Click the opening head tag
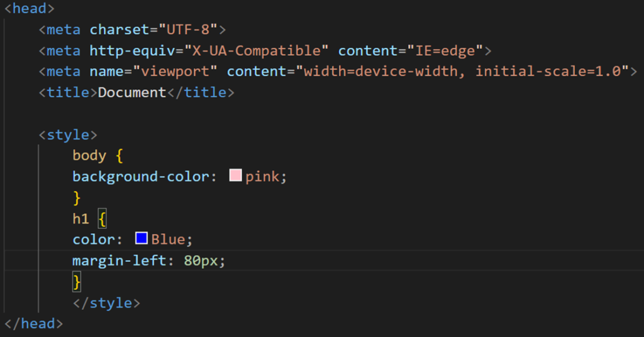 (x=30, y=8)
